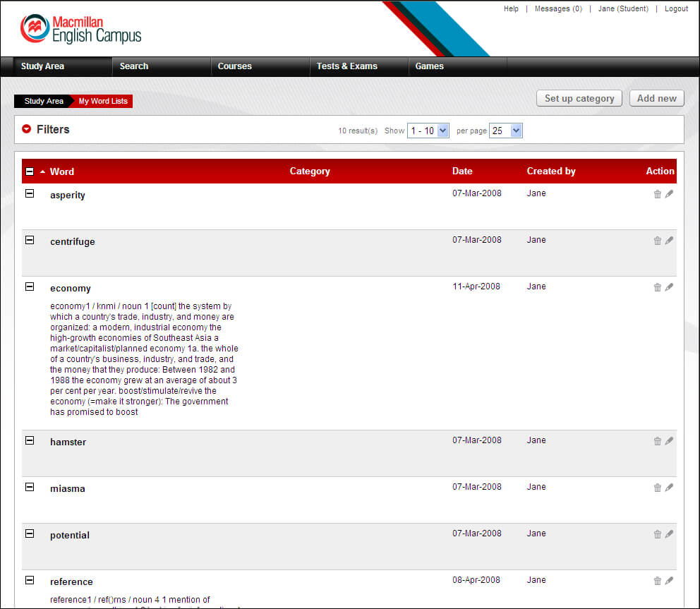
Task: Open the per page dropdown
Action: pos(505,131)
